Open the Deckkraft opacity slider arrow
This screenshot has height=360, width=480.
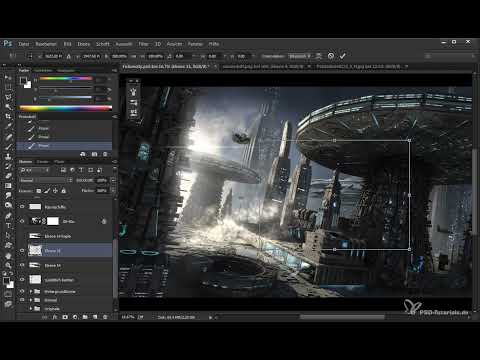pyautogui.click(x=113, y=180)
